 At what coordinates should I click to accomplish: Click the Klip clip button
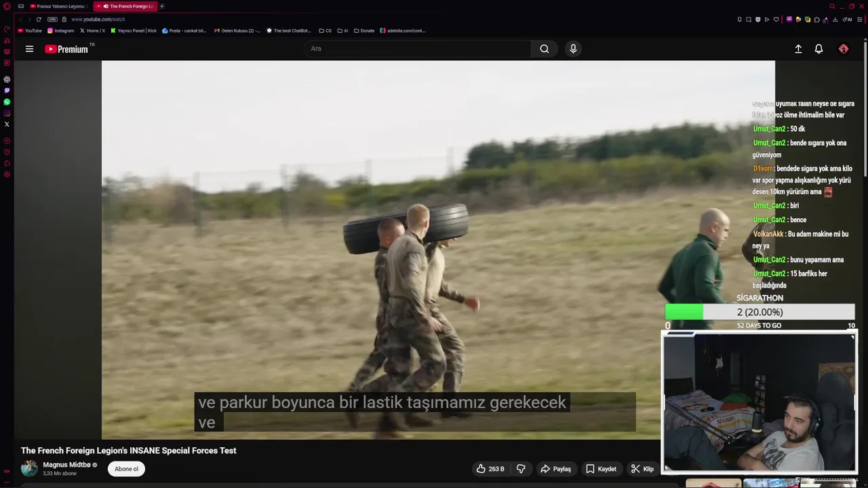pyautogui.click(x=642, y=469)
